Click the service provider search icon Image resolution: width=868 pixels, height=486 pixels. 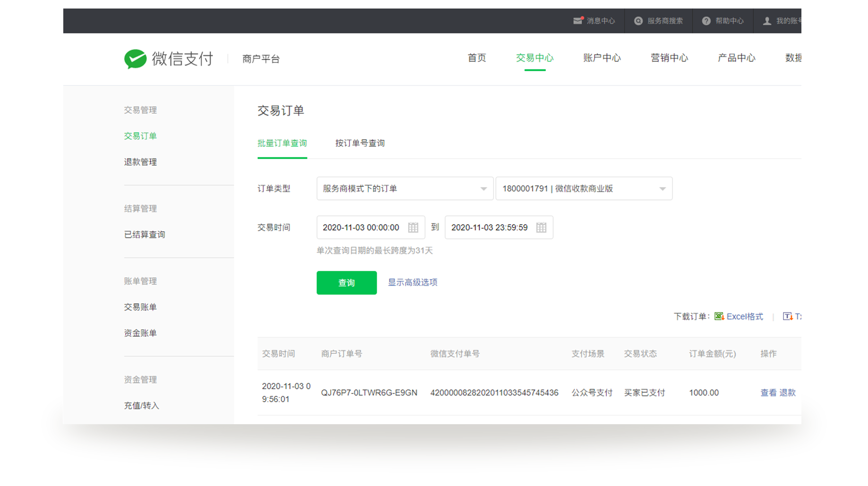click(x=638, y=21)
